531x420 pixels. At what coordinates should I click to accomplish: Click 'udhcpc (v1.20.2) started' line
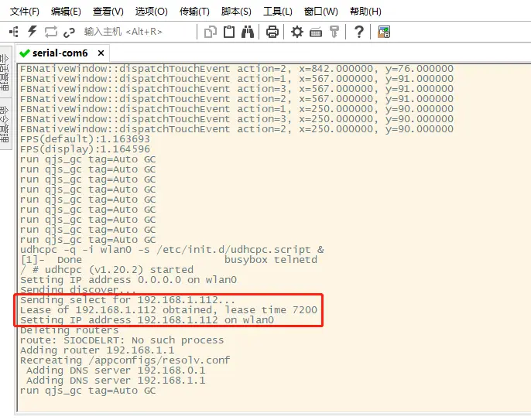click(x=119, y=270)
